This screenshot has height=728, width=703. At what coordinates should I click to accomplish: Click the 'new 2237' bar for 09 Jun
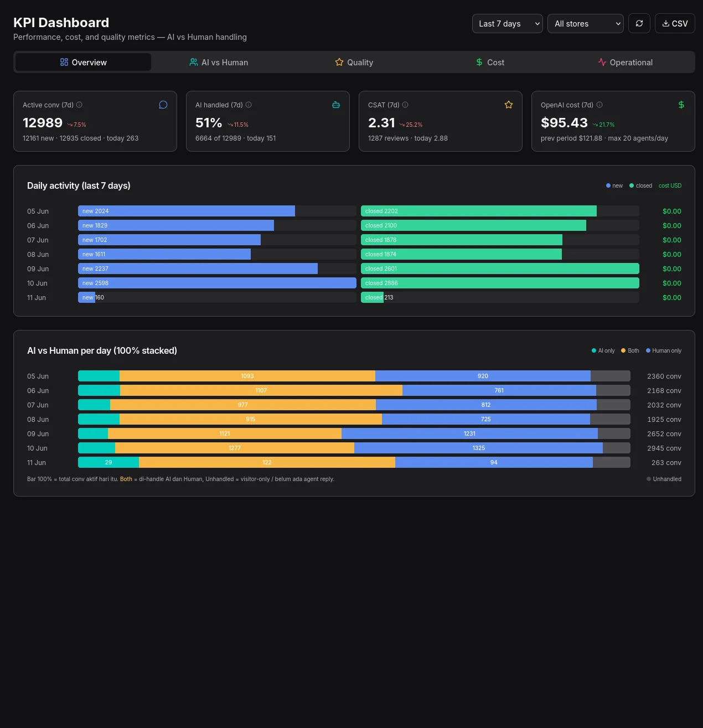click(x=198, y=269)
